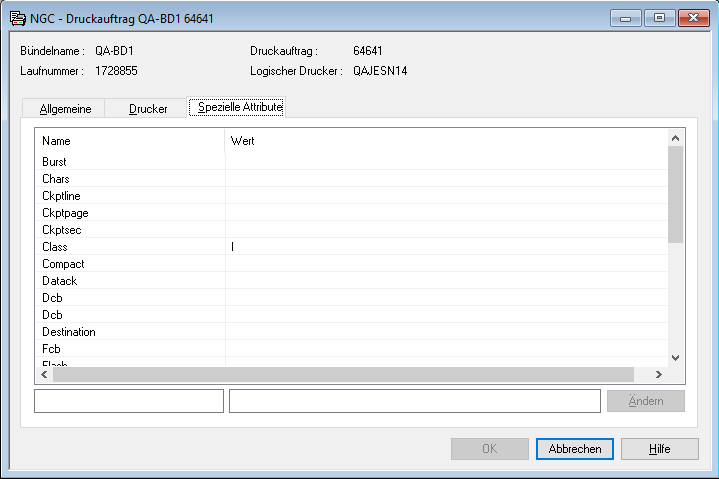This screenshot has height=479, width=719.
Task: Open the Drucker tab
Action: click(x=148, y=108)
